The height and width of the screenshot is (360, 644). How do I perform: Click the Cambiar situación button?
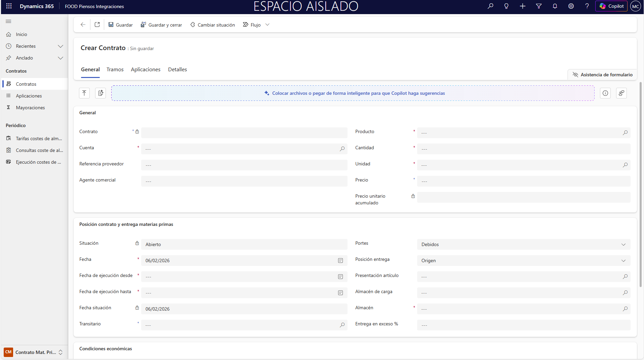[x=212, y=25]
